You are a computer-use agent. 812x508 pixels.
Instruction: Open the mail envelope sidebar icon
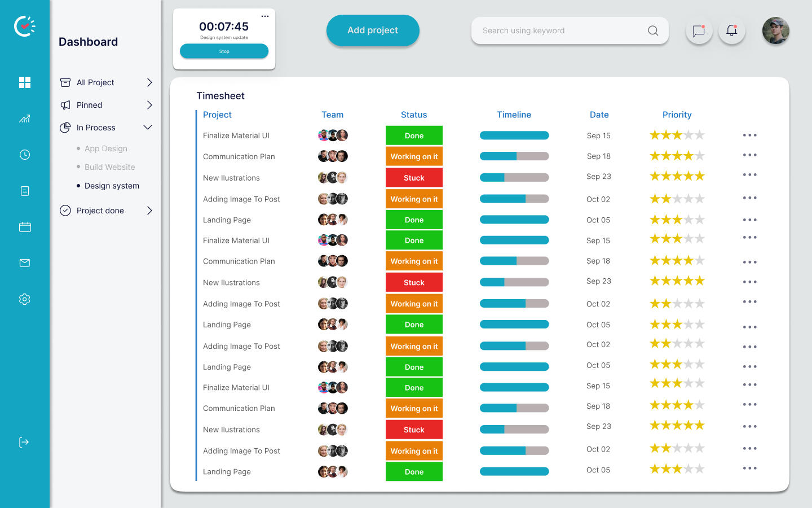click(x=25, y=263)
